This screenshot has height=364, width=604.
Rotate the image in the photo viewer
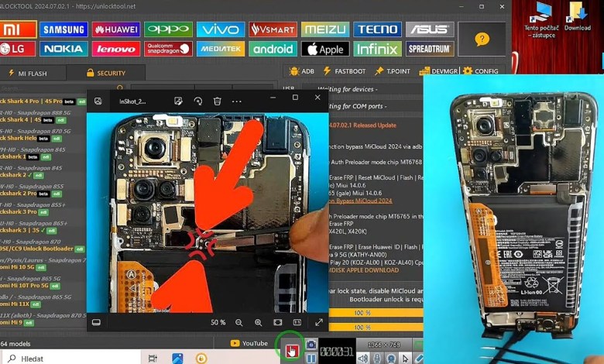[x=198, y=101]
